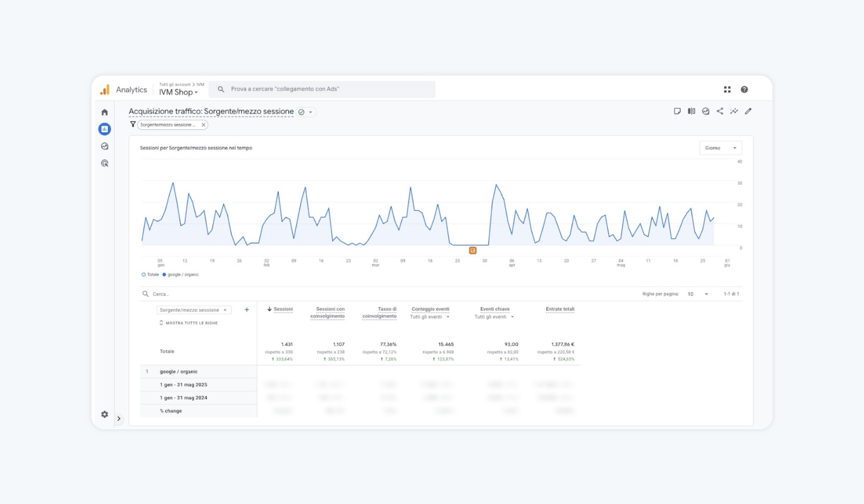Screen dimensions: 864x504
Task: Open the IVM Shop property selector
Action: [x=178, y=92]
